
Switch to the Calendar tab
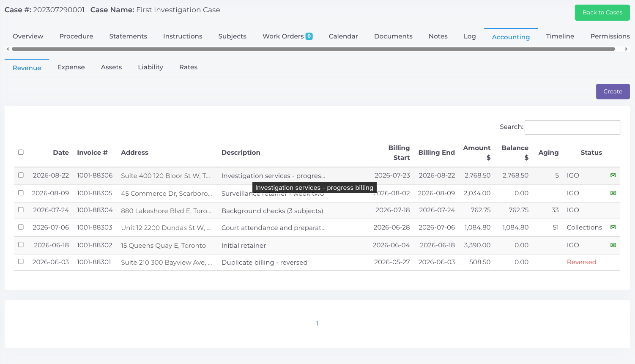[x=343, y=36]
